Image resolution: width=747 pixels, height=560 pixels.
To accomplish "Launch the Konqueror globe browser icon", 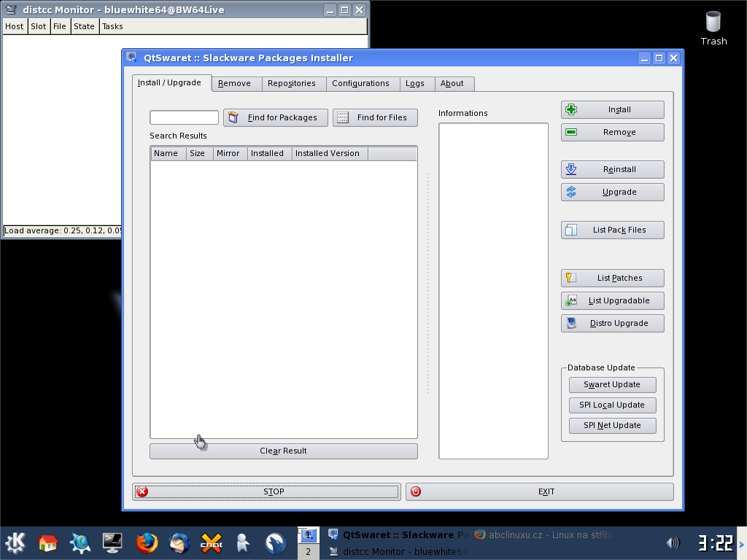I will [80, 542].
